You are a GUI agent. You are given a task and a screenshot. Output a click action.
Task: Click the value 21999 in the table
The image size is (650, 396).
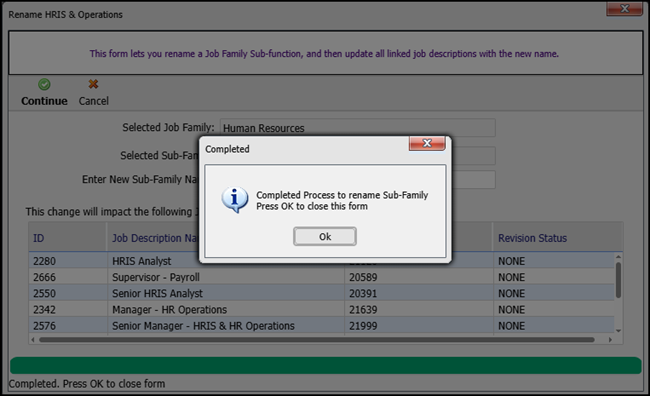point(363,326)
